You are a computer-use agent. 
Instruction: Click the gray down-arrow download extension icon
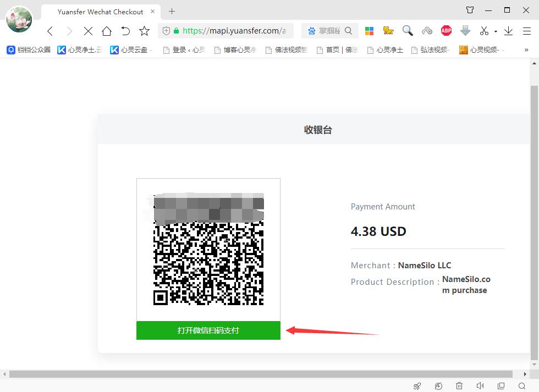point(465,31)
